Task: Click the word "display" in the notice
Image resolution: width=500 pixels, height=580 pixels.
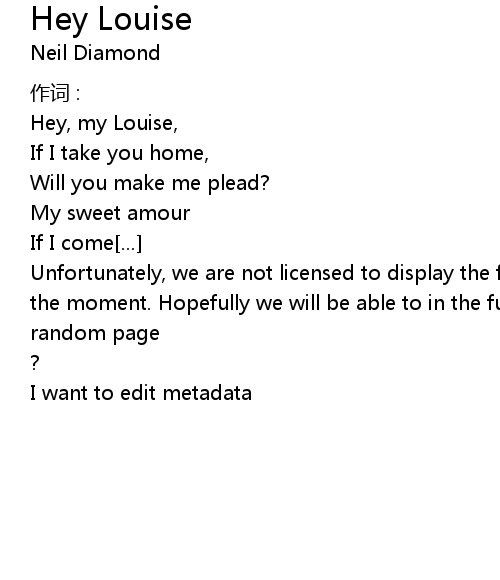Action: click(x=420, y=273)
